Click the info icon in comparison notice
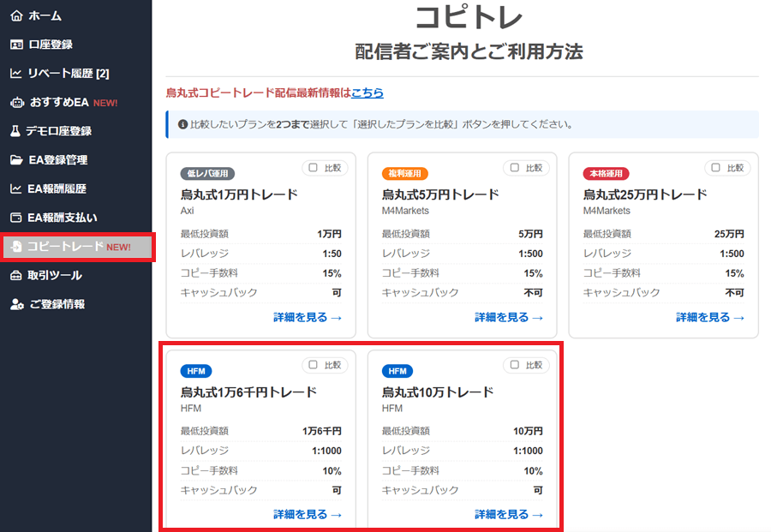The image size is (771, 532). 182,124
